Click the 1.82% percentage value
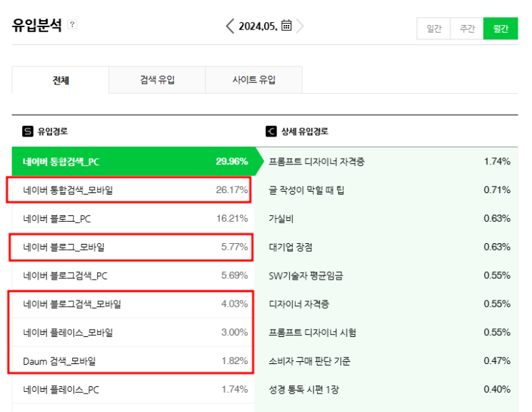This screenshot has width=532, height=412. click(235, 360)
